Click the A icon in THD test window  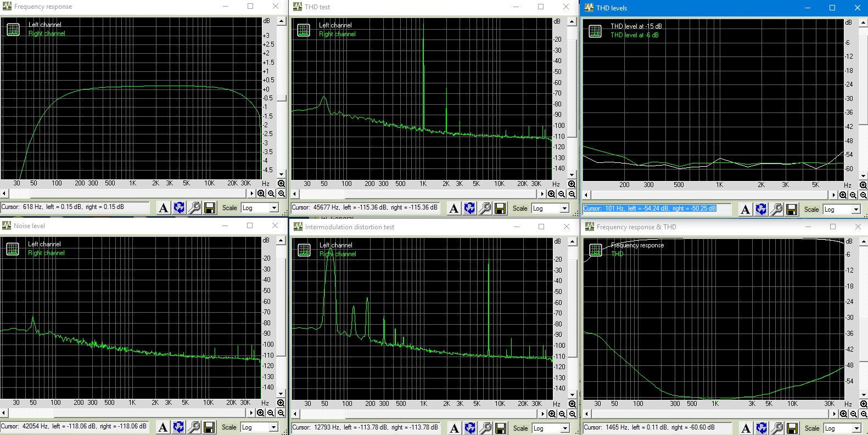coord(453,208)
